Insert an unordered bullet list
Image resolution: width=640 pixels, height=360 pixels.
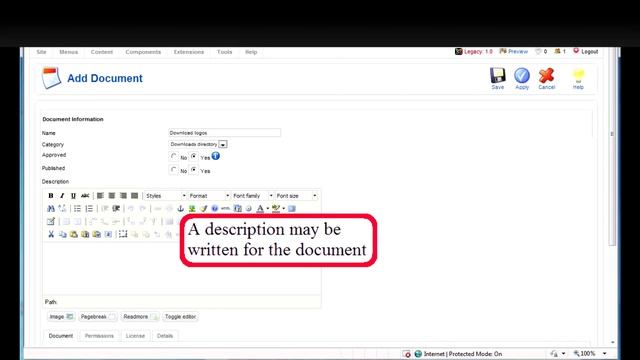click(77, 209)
